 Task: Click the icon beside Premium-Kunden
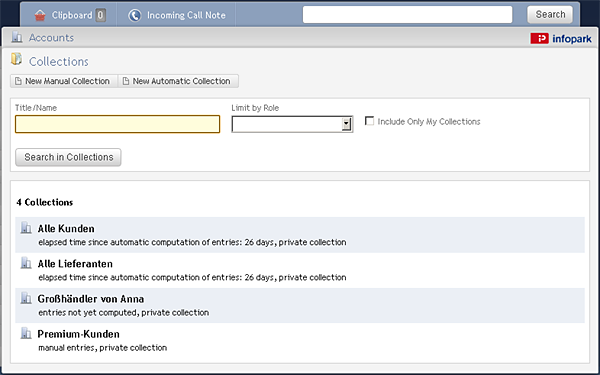26,333
